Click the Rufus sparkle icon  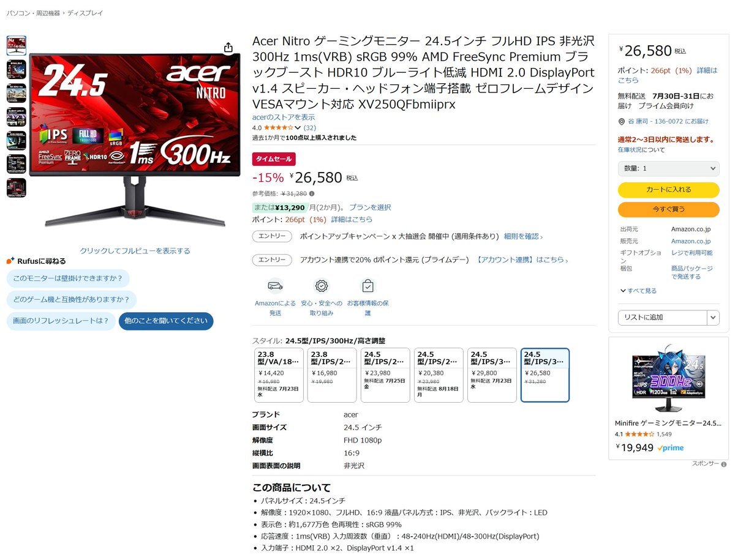coord(10,261)
